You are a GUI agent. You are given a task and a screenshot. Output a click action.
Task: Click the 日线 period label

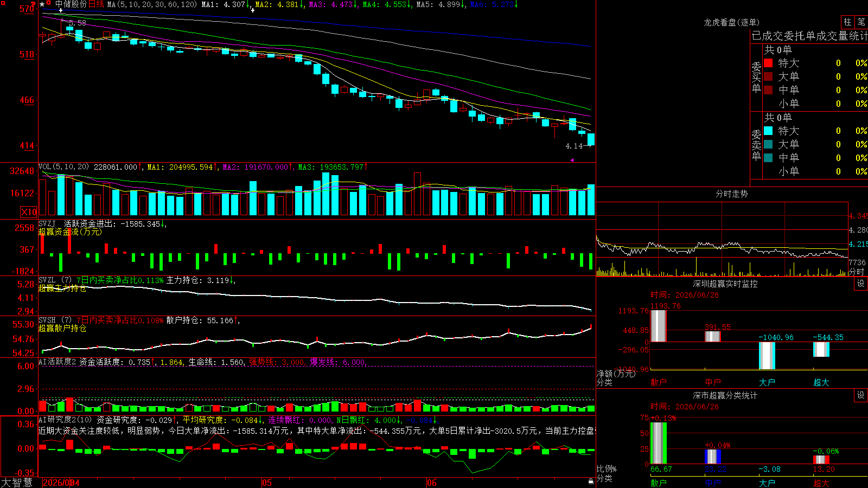click(x=96, y=4)
